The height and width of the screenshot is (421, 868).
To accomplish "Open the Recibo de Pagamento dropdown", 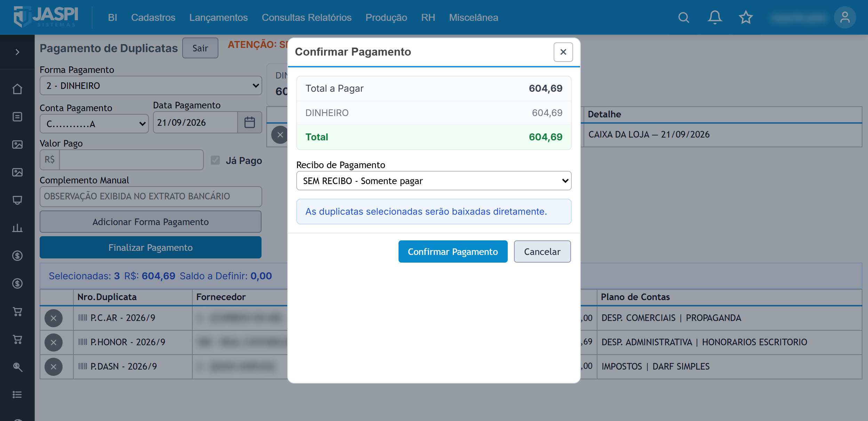I will [434, 181].
